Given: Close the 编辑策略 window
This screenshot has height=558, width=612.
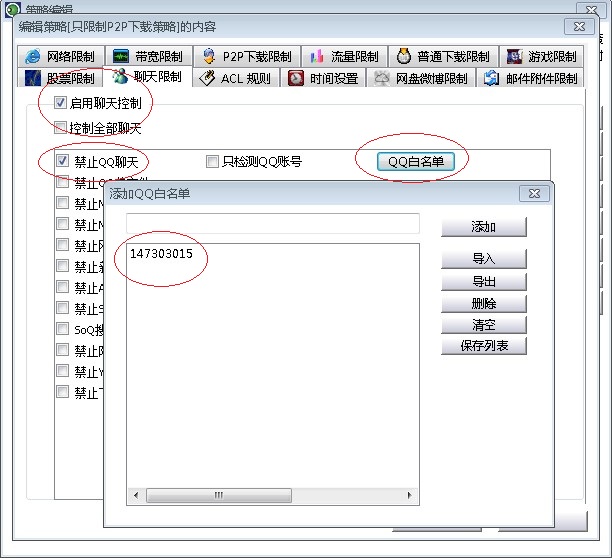Looking at the screenshot, I should [579, 27].
